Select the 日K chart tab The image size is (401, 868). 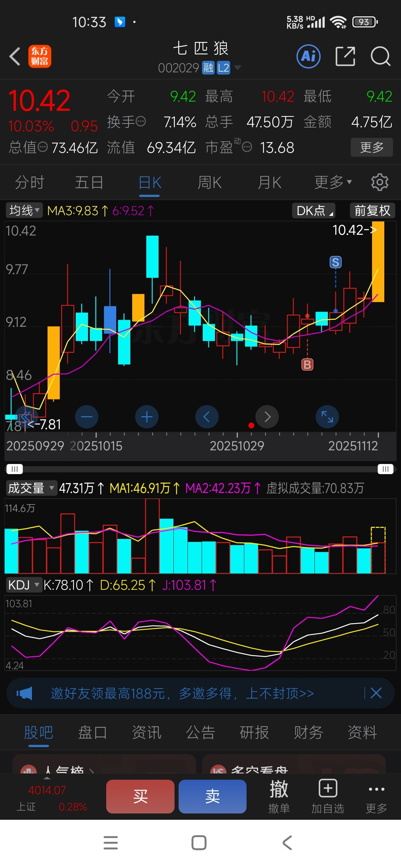point(150,182)
